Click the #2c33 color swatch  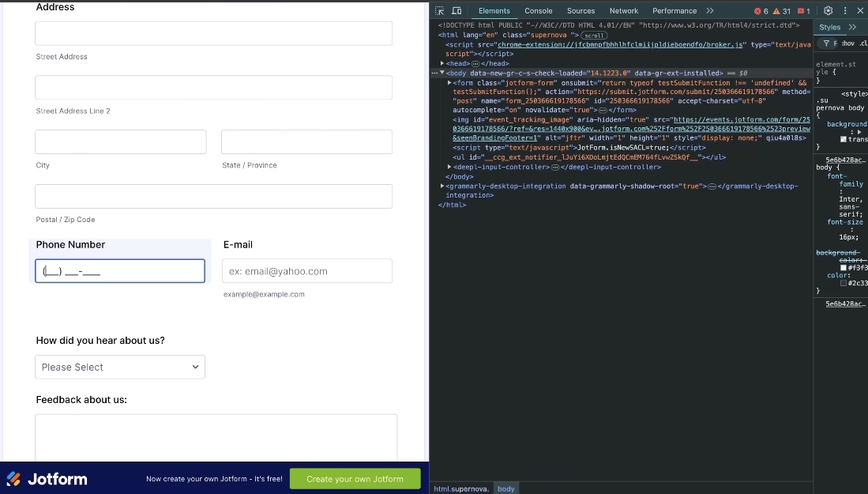(x=843, y=283)
